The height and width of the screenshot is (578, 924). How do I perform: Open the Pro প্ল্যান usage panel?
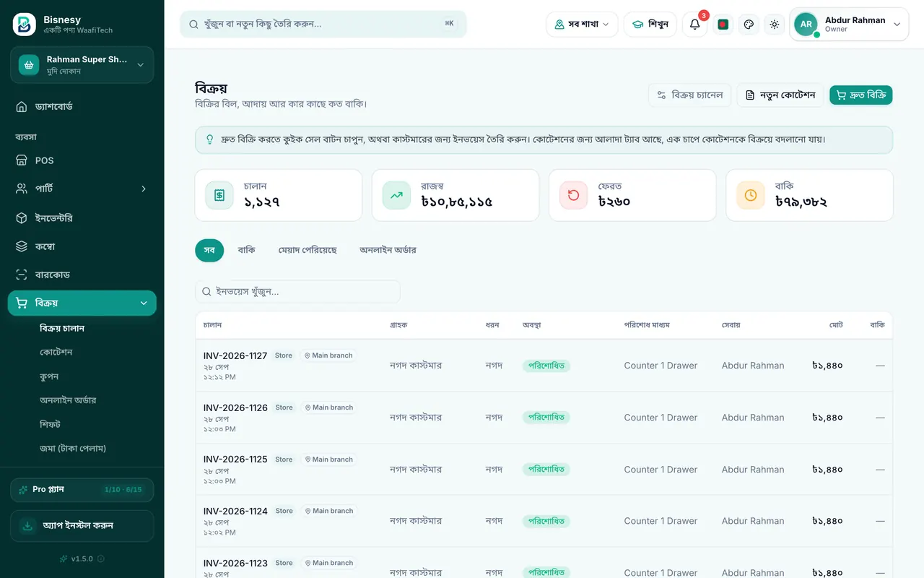click(x=82, y=490)
